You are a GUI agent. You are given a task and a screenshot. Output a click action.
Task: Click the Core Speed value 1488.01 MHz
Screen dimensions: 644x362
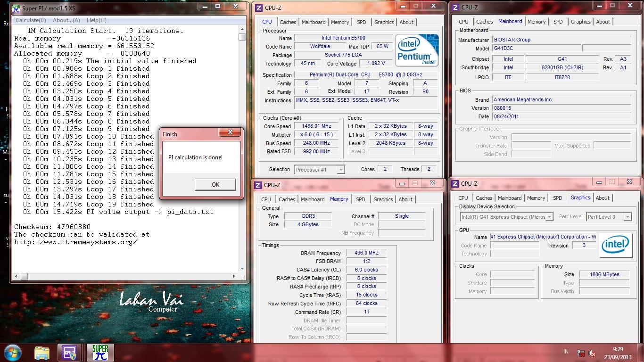(317, 126)
